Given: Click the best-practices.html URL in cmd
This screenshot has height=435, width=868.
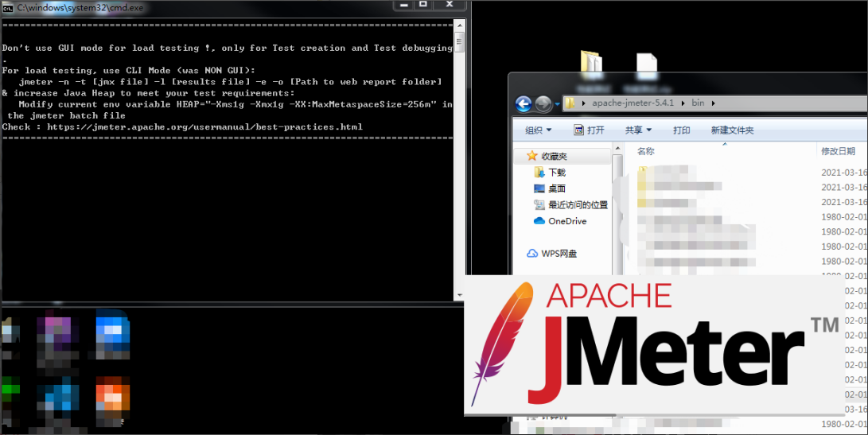Looking at the screenshot, I should [204, 126].
